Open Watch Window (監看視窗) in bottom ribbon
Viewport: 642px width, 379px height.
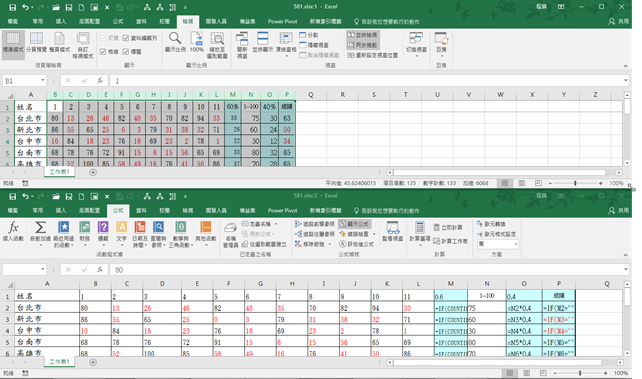point(393,231)
